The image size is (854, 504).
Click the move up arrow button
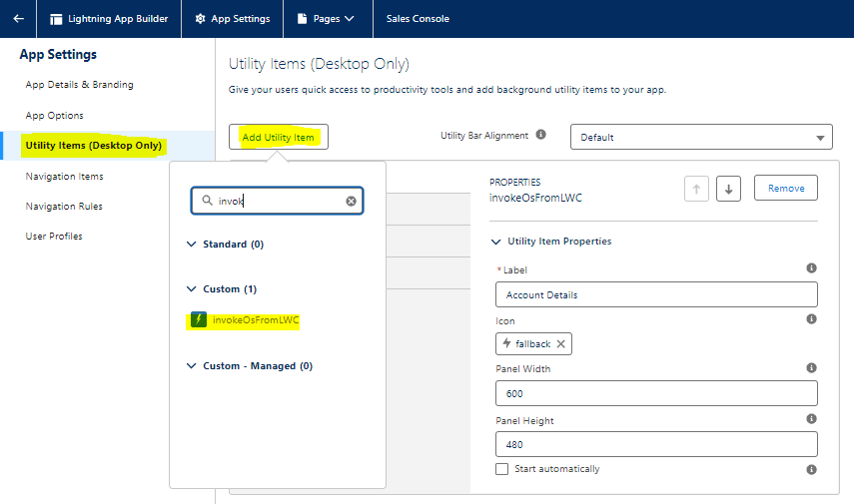coord(696,189)
